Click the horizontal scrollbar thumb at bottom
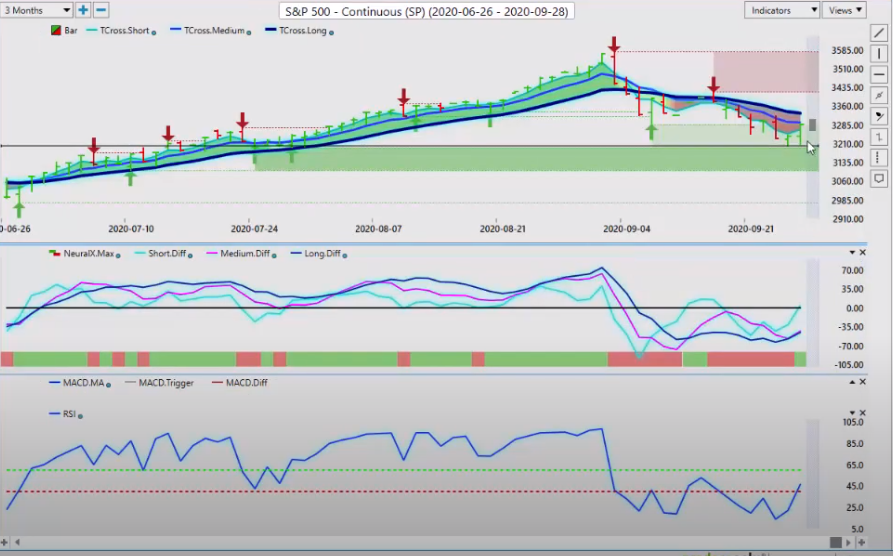Screen dimensions: 893x556 pos(835,542)
